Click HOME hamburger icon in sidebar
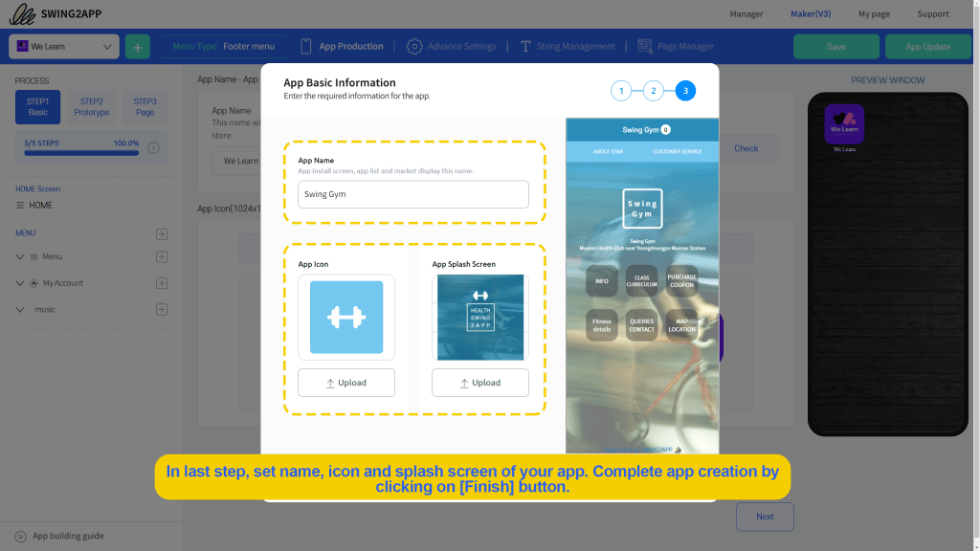980x551 pixels. tap(20, 205)
